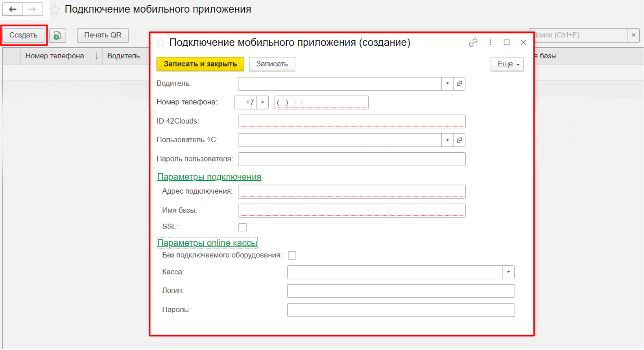This screenshot has height=350, width=644.
Task: Get link to the dialog form
Action: tap(473, 43)
